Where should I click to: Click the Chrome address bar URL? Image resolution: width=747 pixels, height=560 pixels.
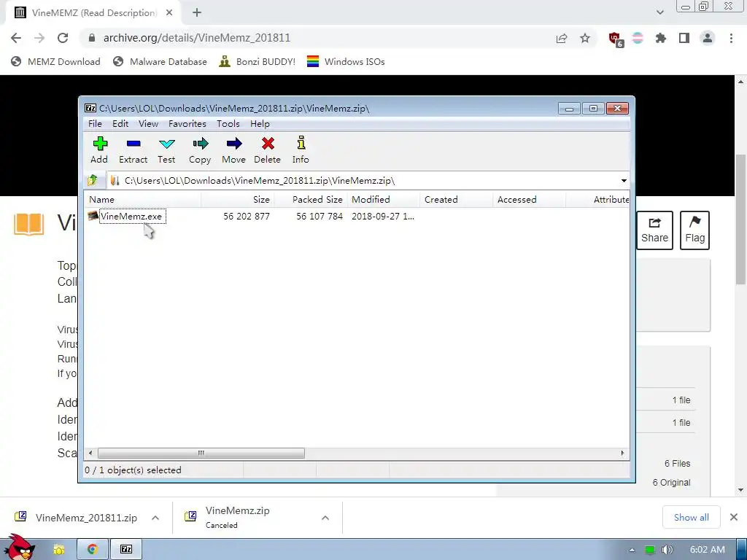[x=196, y=38]
